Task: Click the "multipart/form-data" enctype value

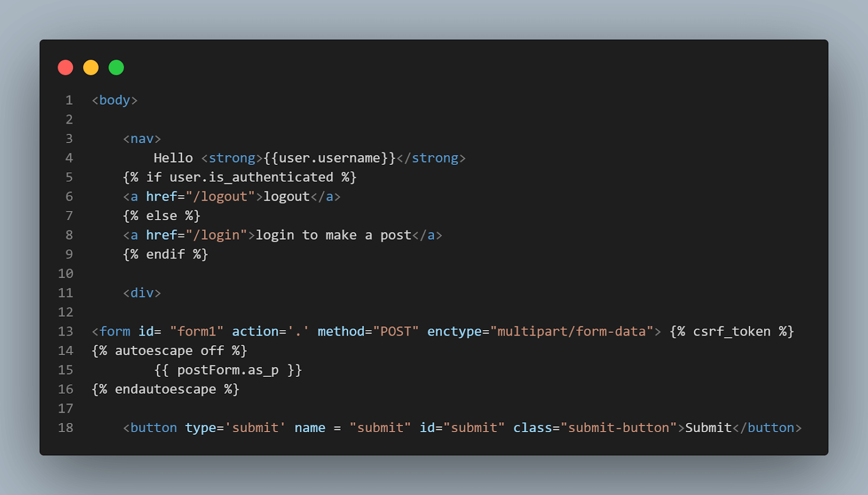Action: 571,331
